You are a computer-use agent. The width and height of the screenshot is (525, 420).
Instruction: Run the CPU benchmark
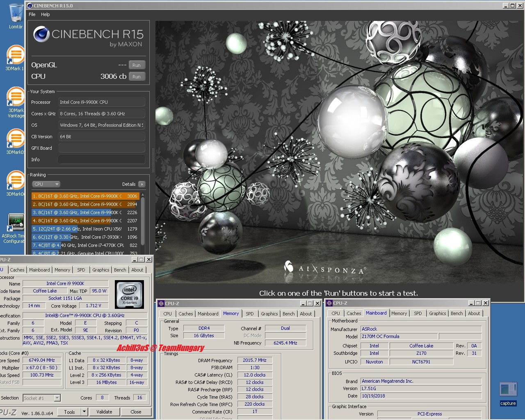click(137, 77)
